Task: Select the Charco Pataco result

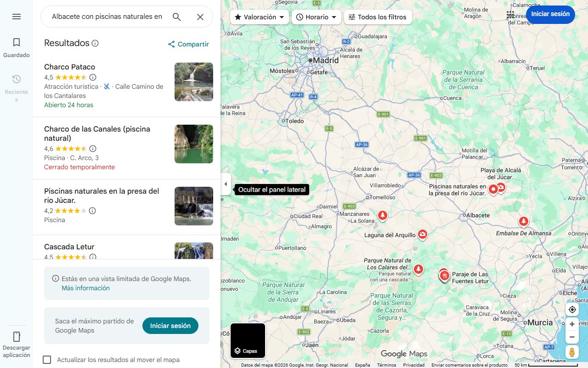Action: [69, 67]
